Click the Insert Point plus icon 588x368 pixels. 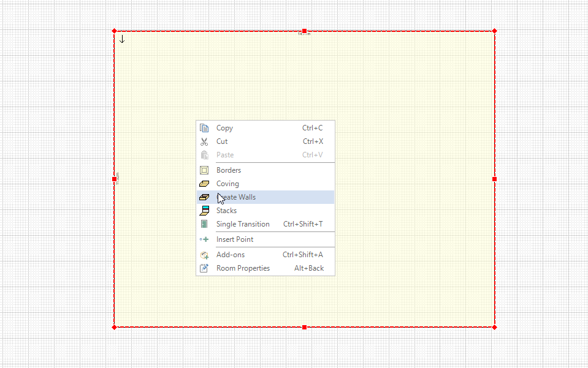pyautogui.click(x=204, y=239)
